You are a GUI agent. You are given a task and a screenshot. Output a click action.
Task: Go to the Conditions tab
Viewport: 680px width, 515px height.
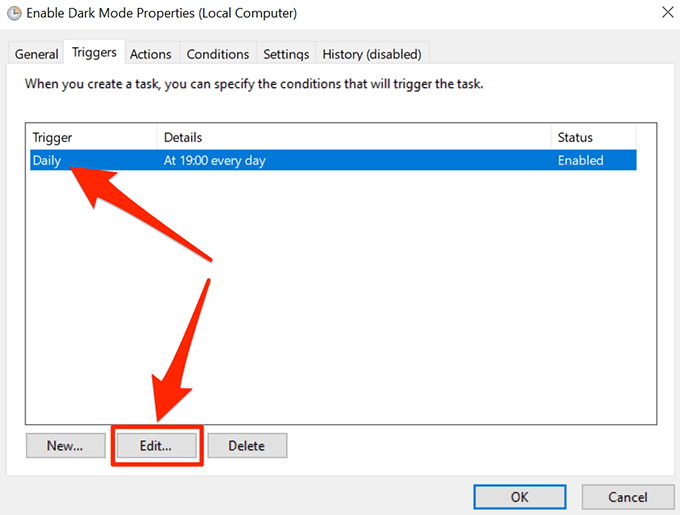tap(218, 54)
